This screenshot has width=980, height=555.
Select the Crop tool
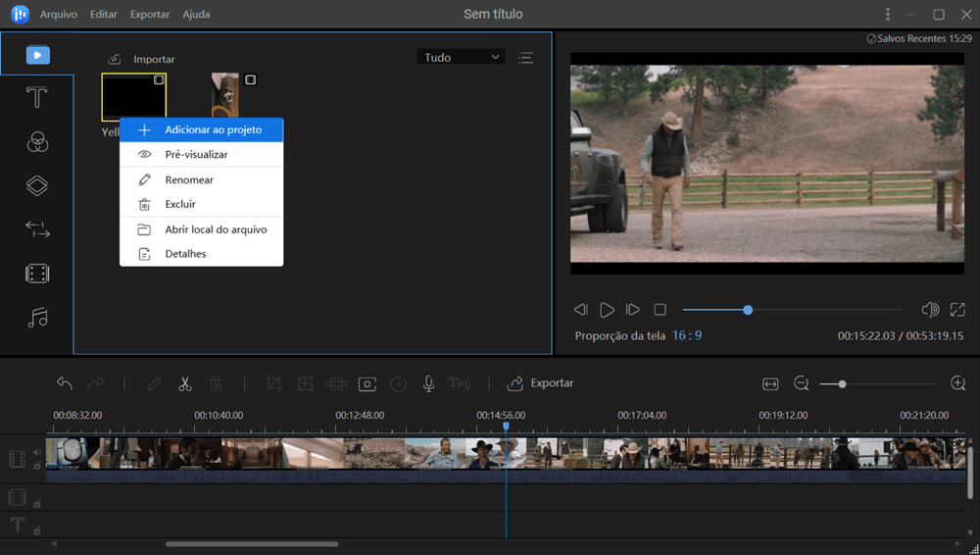tap(273, 383)
